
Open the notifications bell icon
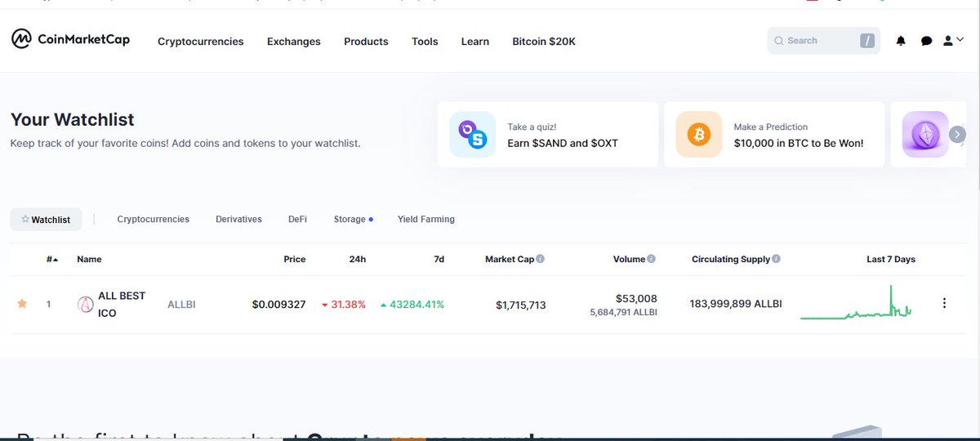pos(901,41)
